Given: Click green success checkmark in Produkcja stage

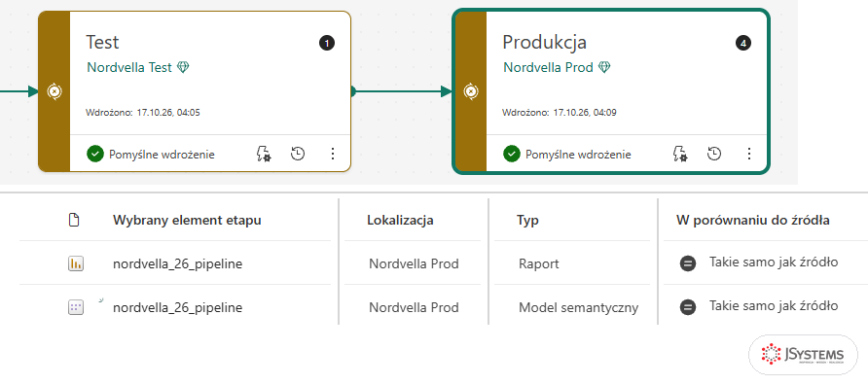Looking at the screenshot, I should (512, 154).
